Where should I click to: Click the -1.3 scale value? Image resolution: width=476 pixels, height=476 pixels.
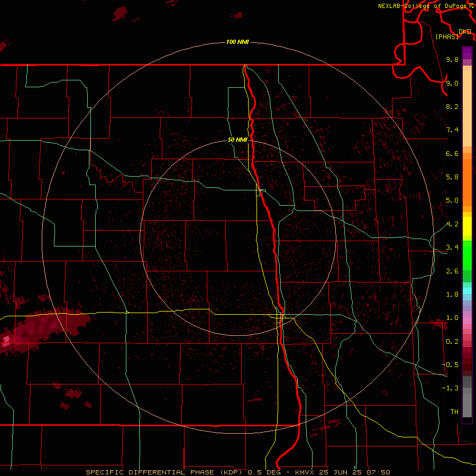tap(451, 388)
